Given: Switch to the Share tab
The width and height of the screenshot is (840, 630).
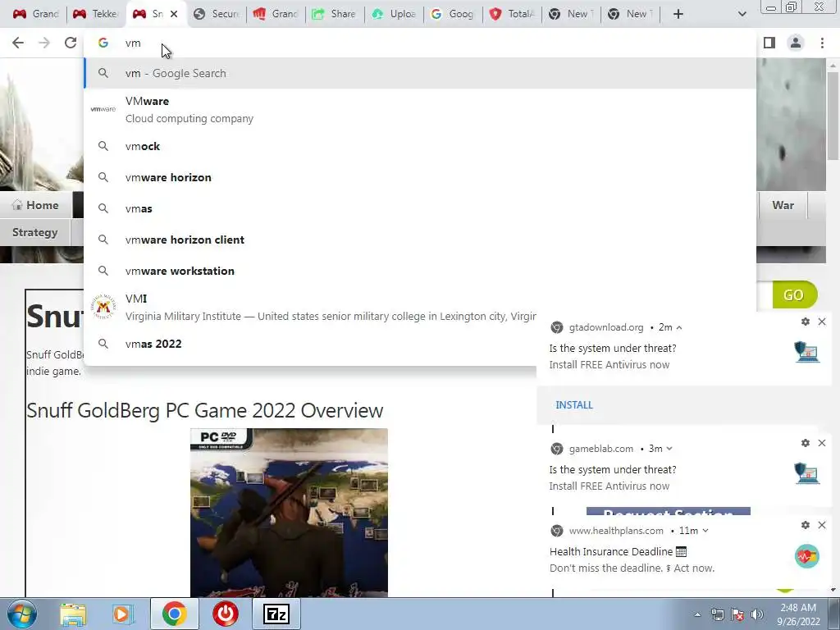Looking at the screenshot, I should (335, 14).
